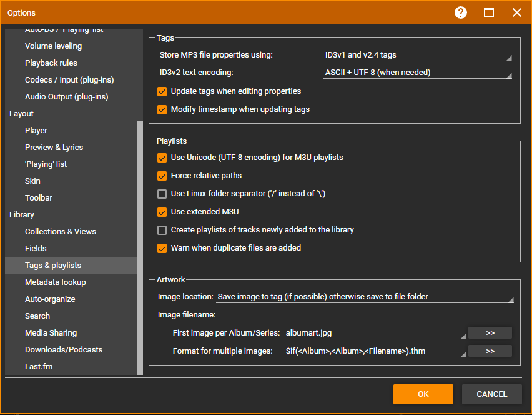Open Auto-organize settings
The height and width of the screenshot is (415, 532).
click(x=71, y=299)
